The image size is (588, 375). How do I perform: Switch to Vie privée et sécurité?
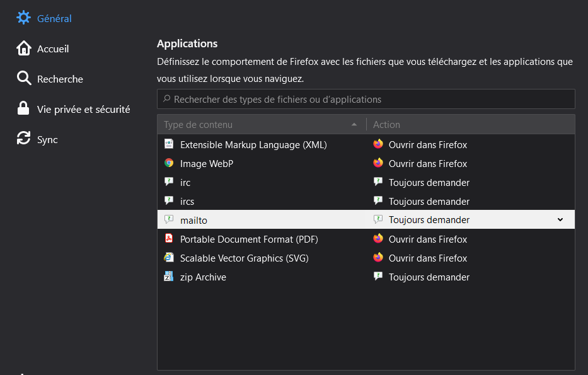[x=84, y=109]
